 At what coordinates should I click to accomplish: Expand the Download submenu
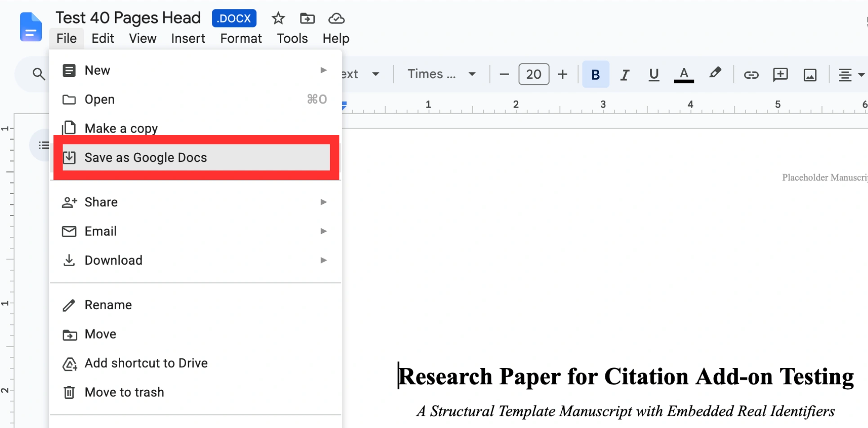(195, 260)
